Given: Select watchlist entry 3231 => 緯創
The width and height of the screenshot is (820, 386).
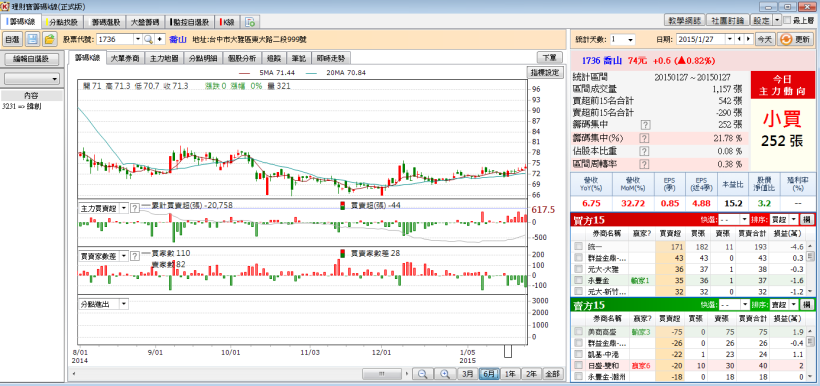Looking at the screenshot, I should 22,106.
